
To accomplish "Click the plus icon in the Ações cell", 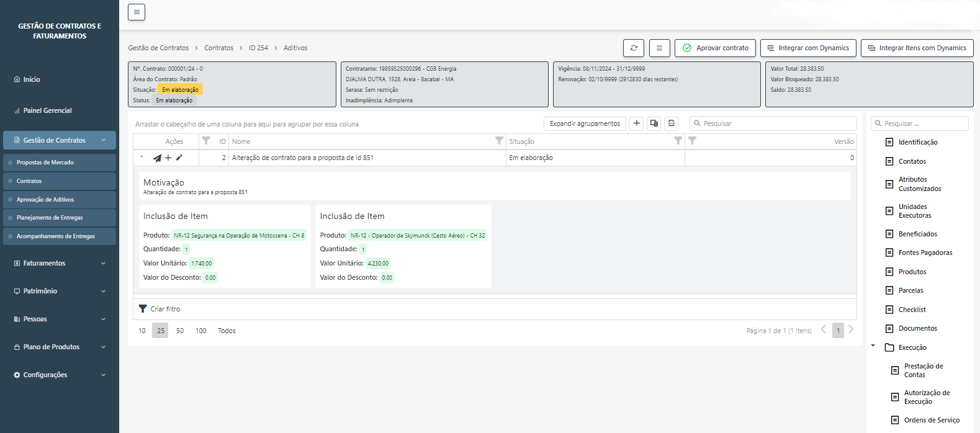I will tap(168, 158).
